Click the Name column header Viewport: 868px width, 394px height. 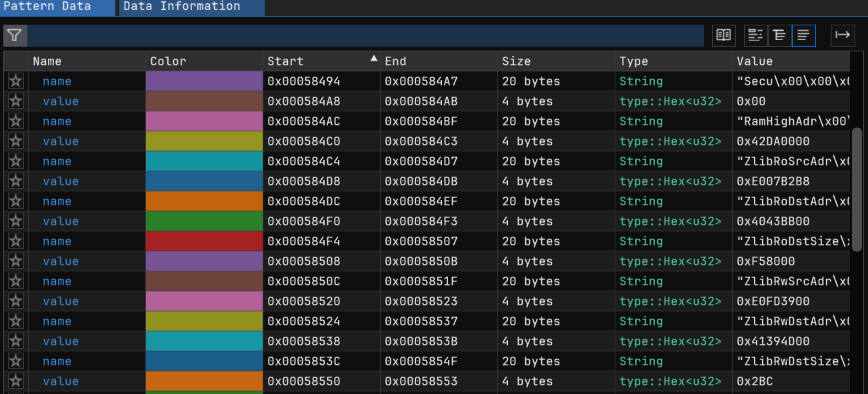(x=47, y=61)
